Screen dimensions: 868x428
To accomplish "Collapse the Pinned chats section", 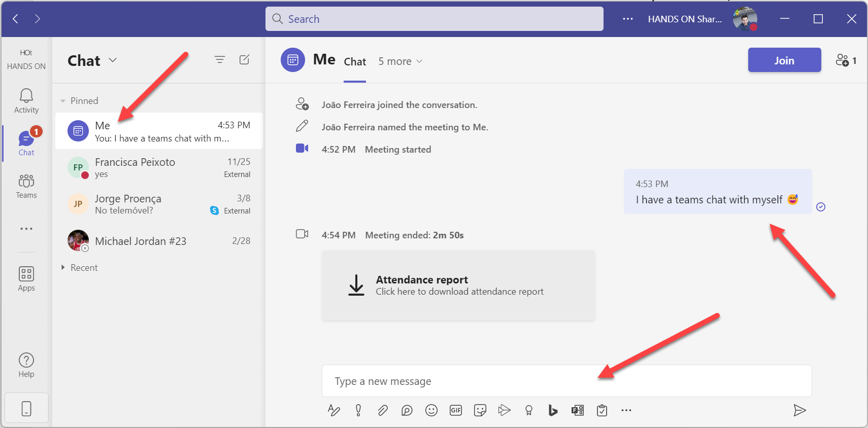I will pyautogui.click(x=63, y=101).
